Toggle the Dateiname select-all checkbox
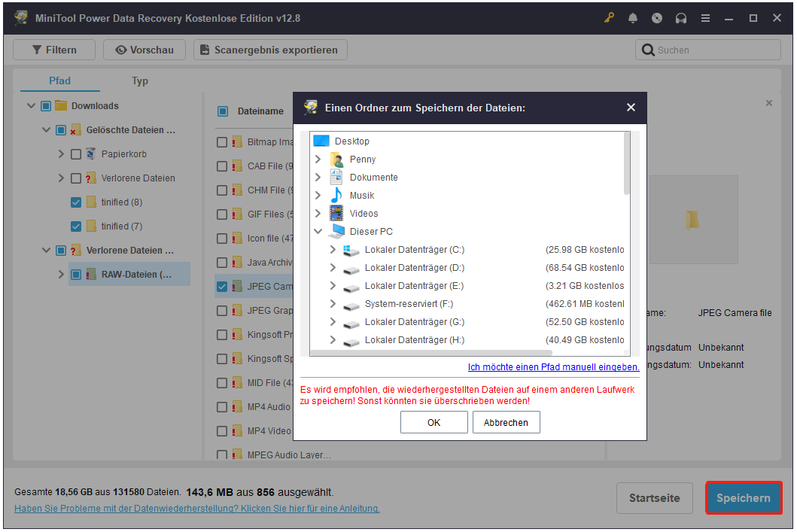 222,111
